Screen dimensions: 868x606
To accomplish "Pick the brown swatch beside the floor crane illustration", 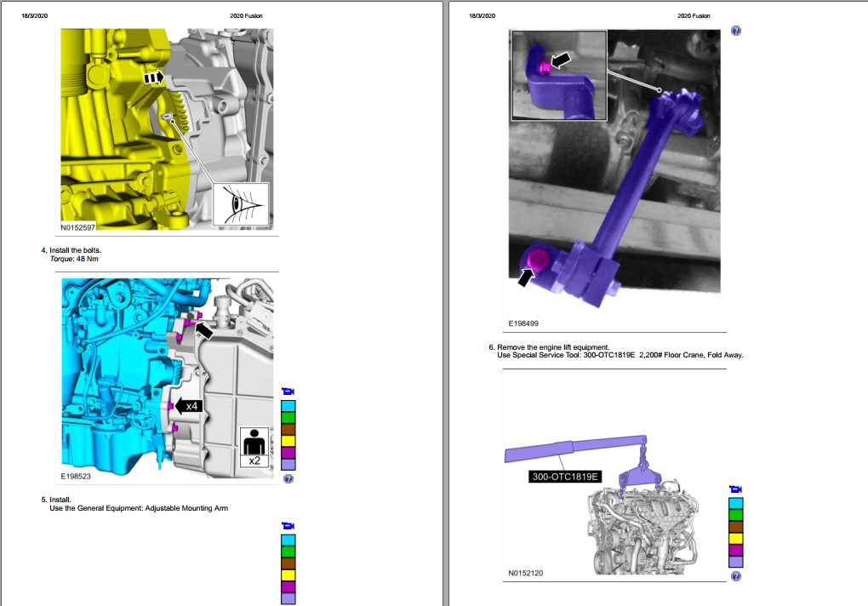I will [x=736, y=527].
